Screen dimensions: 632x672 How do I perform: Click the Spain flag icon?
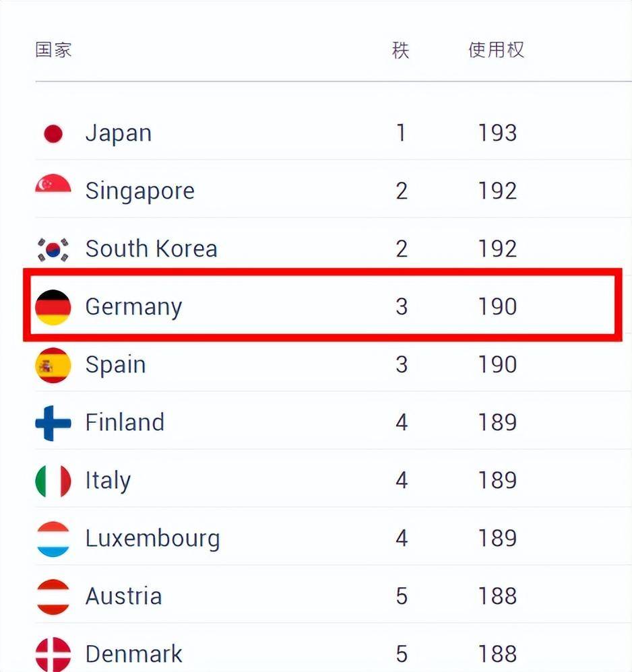point(53,365)
